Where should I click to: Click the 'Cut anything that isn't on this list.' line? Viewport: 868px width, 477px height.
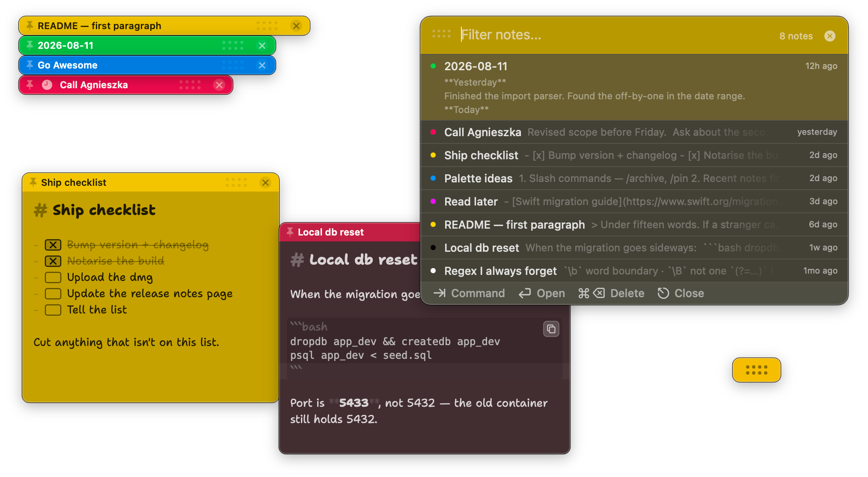[126, 343]
